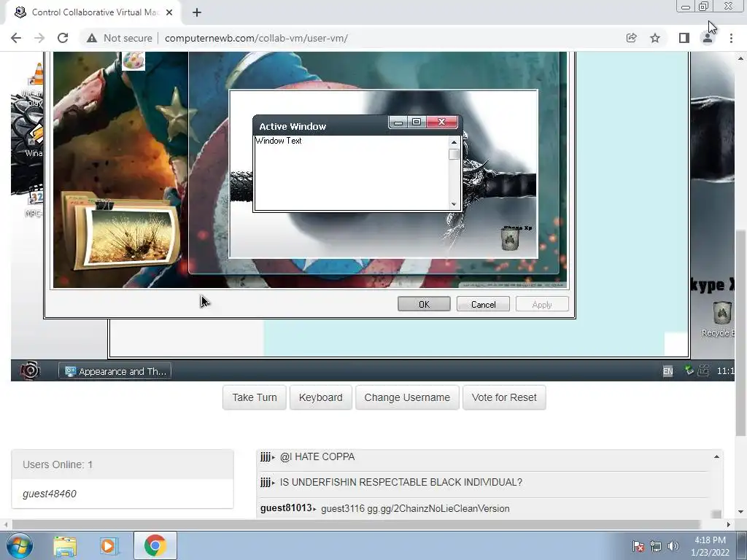Click the Action Center flag tray icon
747x560 pixels.
coord(638,546)
